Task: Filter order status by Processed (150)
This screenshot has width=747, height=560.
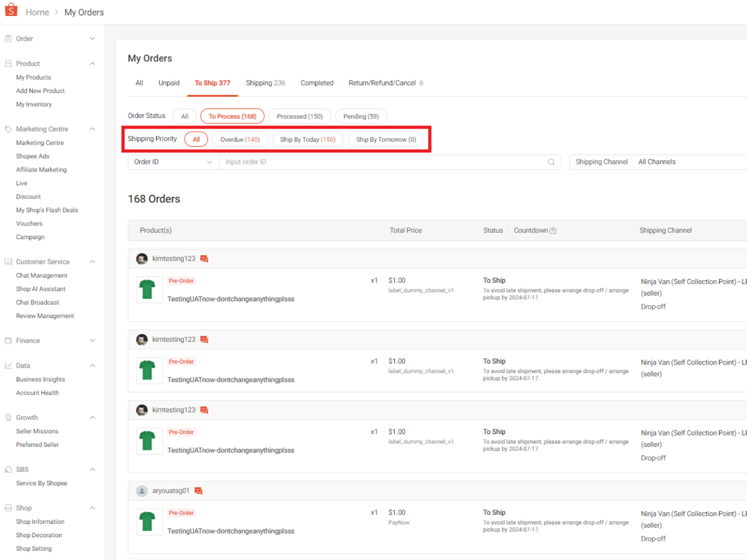Action: coord(299,117)
